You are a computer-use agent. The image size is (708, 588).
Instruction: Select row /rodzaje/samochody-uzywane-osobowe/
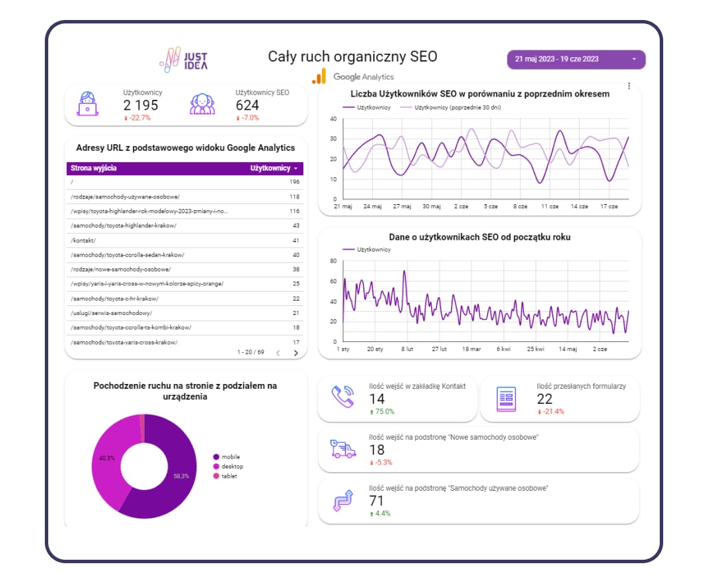185,197
